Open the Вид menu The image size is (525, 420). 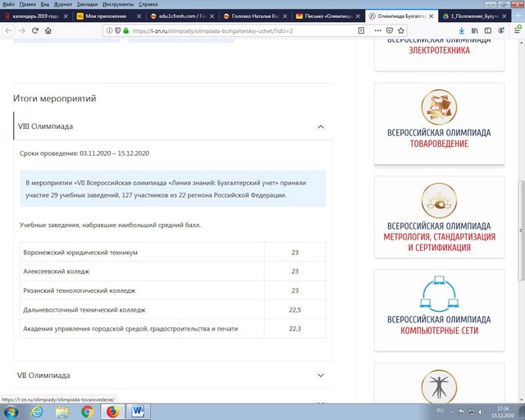point(45,4)
